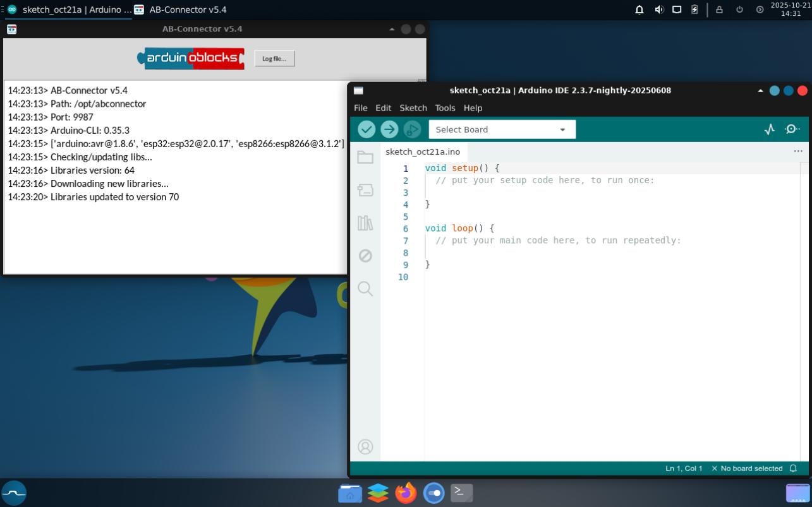The image size is (812, 507).
Task: Click the Verify sketch checkmark icon
Action: [x=367, y=129]
